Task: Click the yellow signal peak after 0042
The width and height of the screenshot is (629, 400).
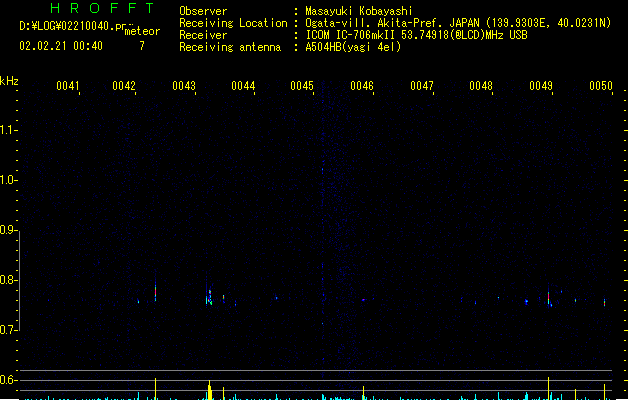Action: pos(156,389)
